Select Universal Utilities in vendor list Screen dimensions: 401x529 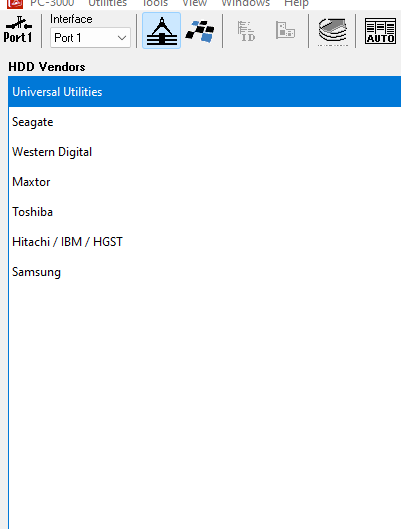(x=205, y=92)
